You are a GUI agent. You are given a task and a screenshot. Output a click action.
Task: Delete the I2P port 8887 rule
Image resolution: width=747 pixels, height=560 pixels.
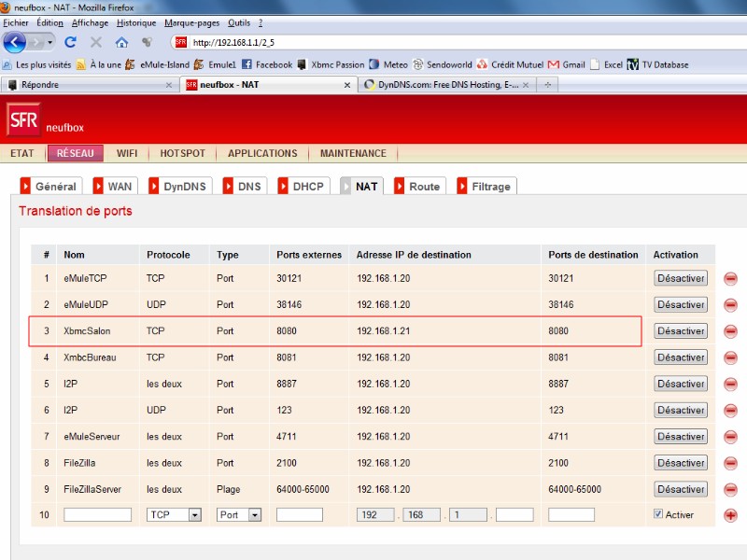click(730, 384)
